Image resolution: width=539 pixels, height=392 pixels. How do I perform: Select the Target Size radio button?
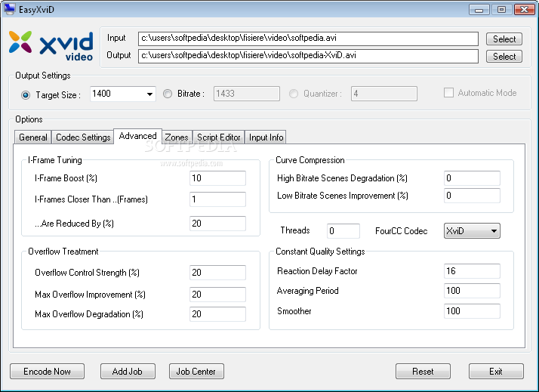pos(26,95)
